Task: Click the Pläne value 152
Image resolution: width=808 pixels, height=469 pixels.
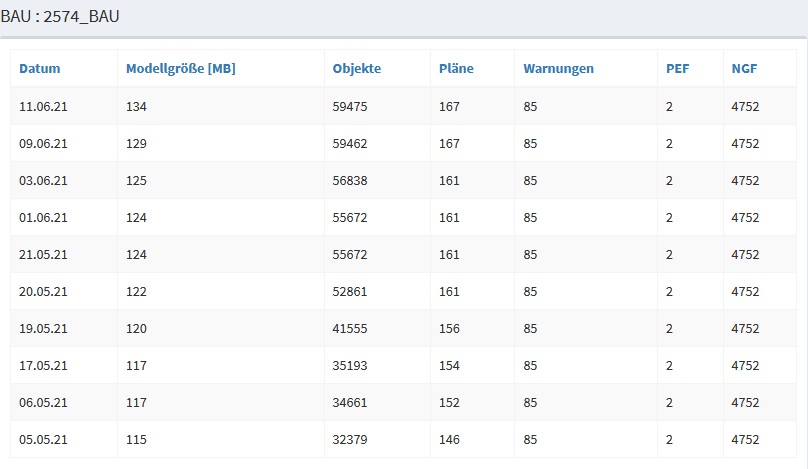Action: tap(449, 402)
